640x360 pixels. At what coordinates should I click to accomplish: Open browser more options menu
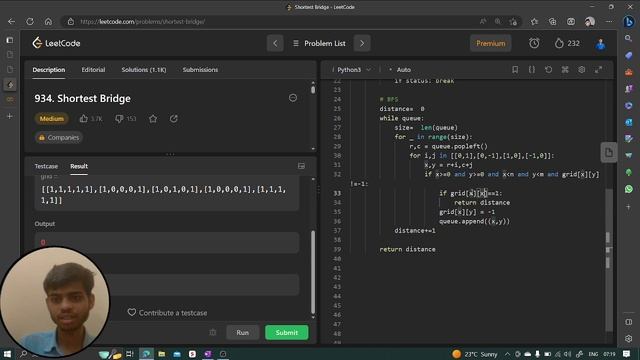pos(609,22)
